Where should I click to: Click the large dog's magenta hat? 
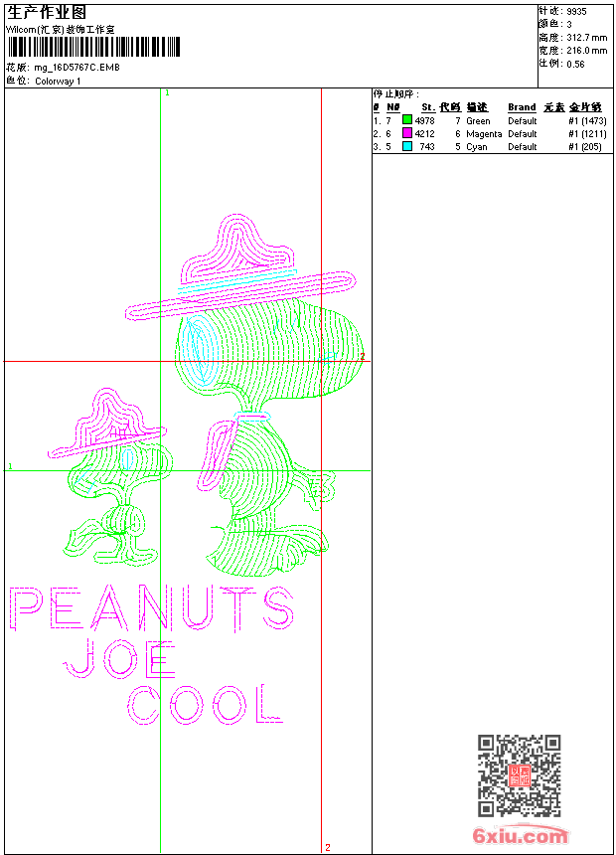[240, 267]
